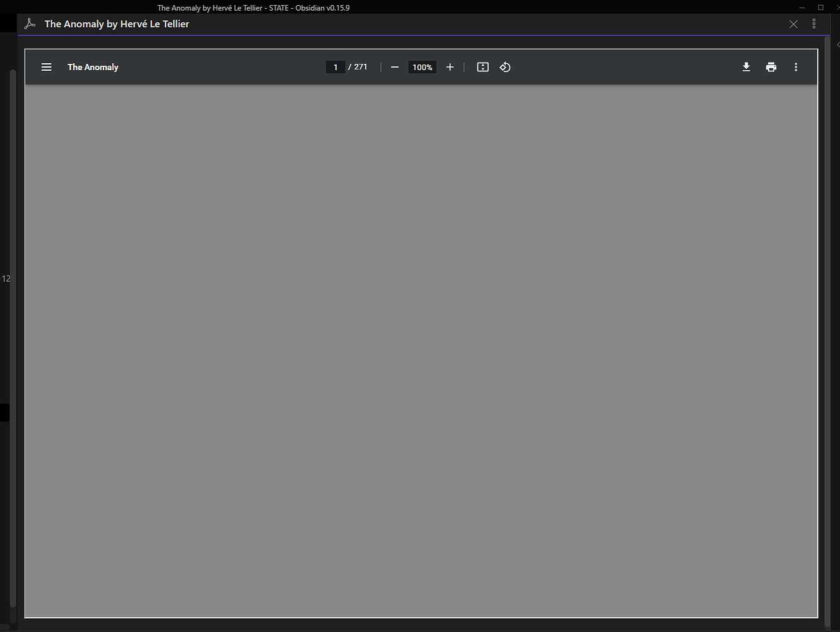
Task: Download the PDF file
Action: pos(746,67)
